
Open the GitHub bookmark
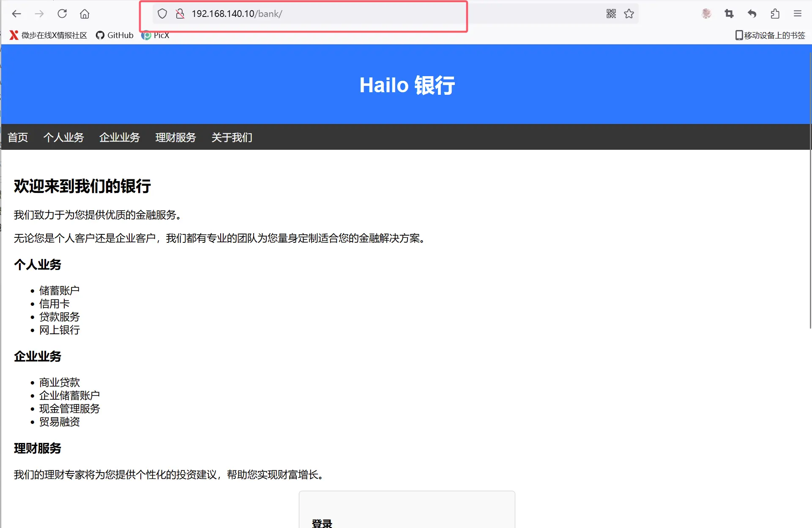115,35
